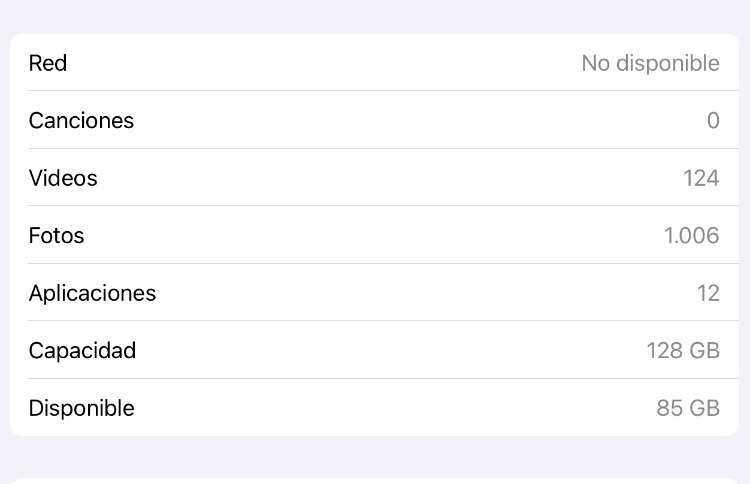Click the middle of the Fotos row

click(375, 235)
